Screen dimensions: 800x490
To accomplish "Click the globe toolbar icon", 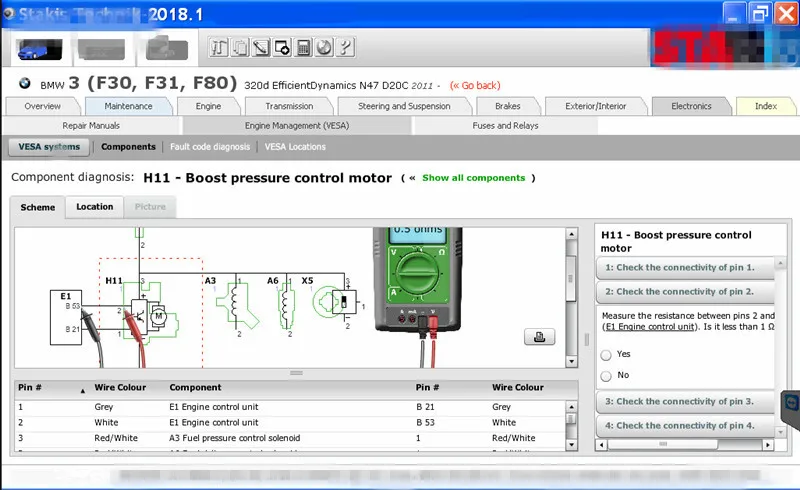I will click(324, 47).
